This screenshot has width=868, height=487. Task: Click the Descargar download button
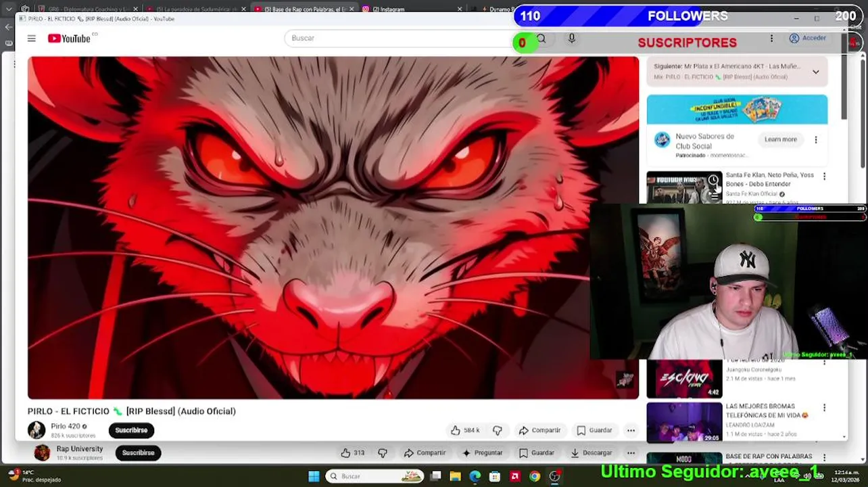click(592, 453)
